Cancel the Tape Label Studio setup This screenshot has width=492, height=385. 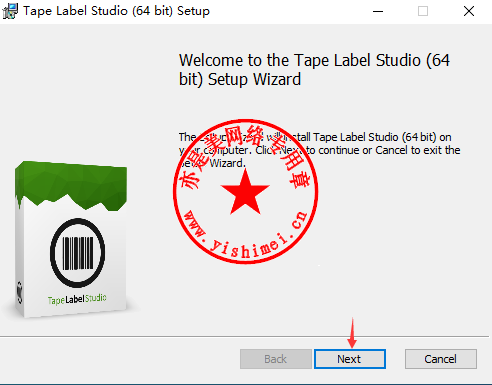coord(441,359)
